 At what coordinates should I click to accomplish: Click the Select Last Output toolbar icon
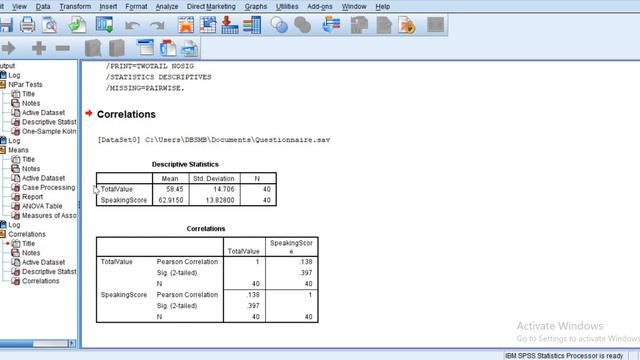coord(331,25)
